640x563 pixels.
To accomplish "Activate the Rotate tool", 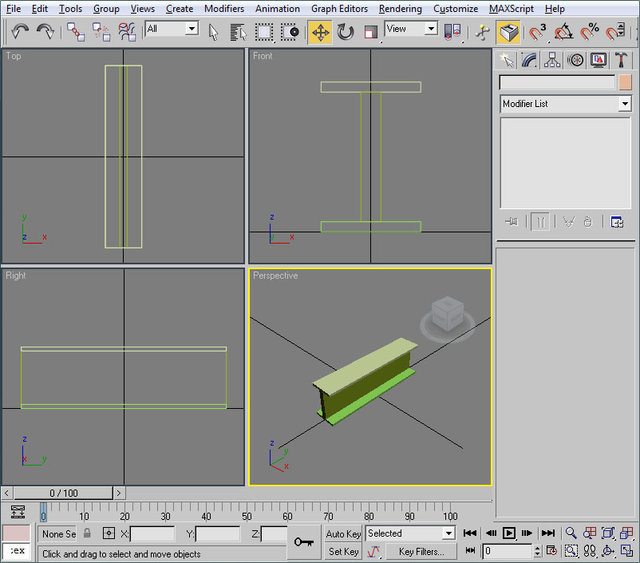I will tap(345, 32).
